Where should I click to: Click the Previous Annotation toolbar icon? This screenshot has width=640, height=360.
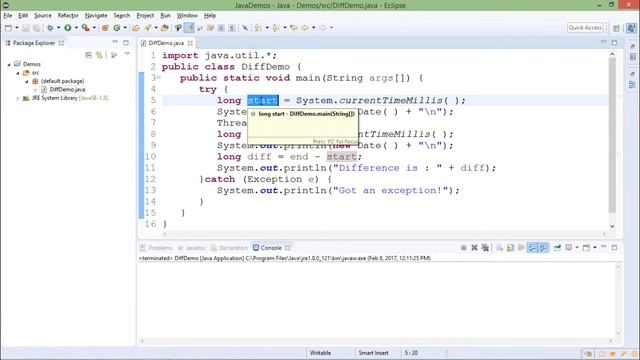(x=276, y=28)
